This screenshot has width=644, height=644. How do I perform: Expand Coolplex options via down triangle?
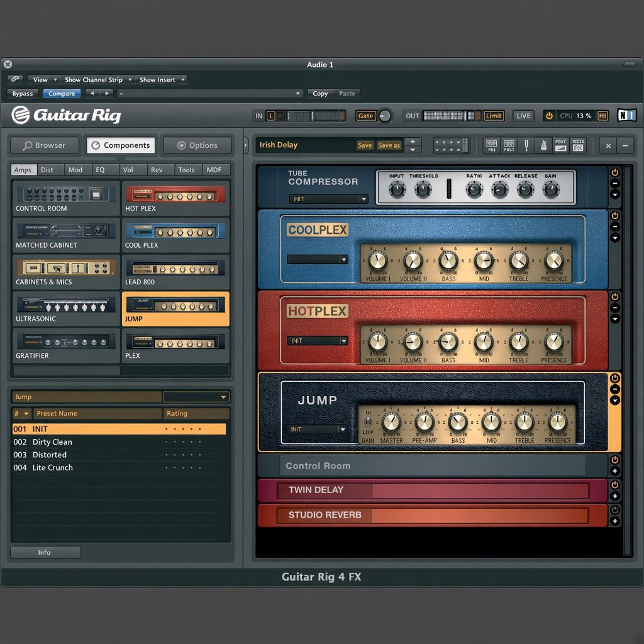coord(615,237)
